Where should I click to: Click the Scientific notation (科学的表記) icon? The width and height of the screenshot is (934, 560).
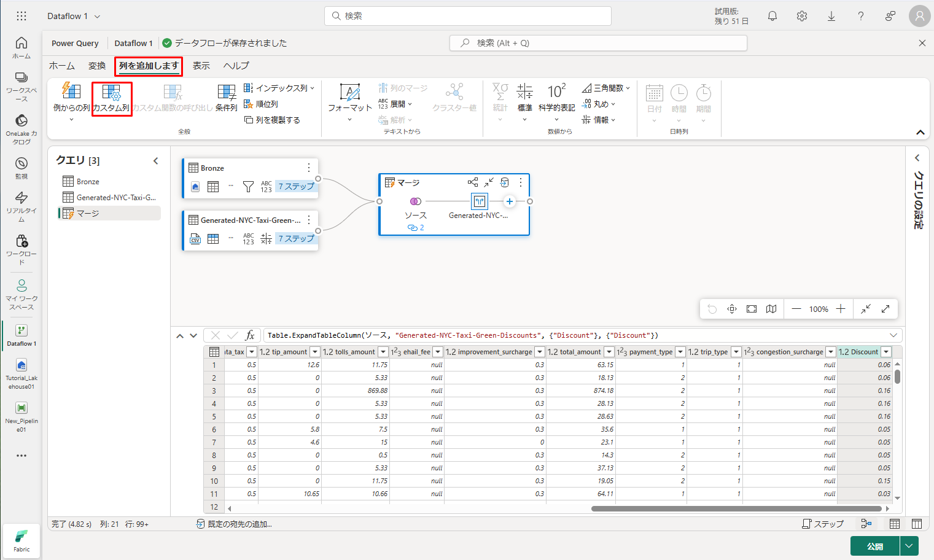click(556, 93)
